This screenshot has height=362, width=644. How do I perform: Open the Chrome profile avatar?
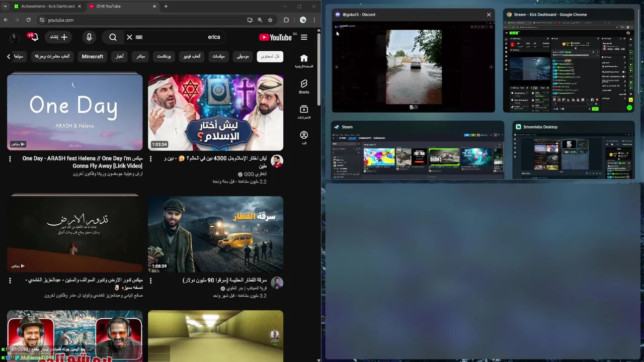303,20
